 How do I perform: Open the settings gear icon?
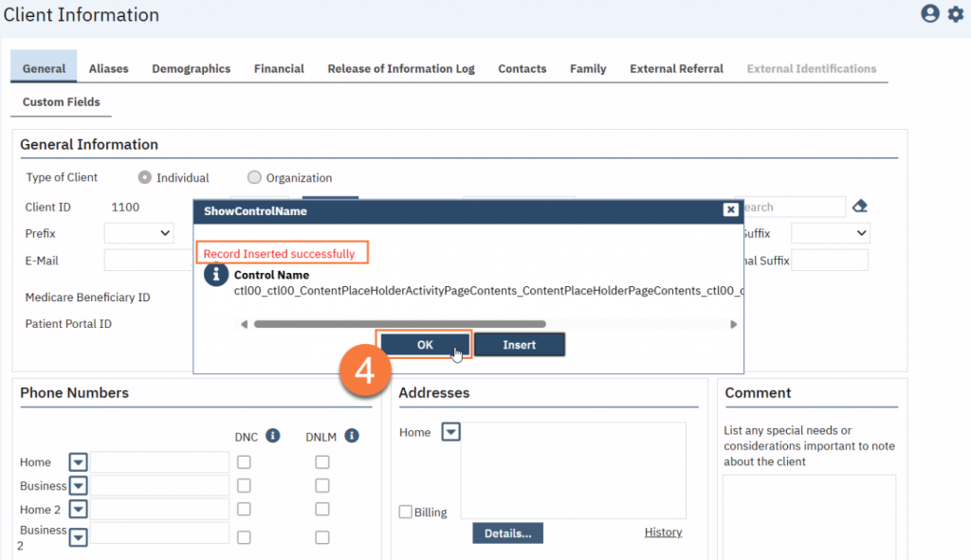pyautogui.click(x=956, y=14)
